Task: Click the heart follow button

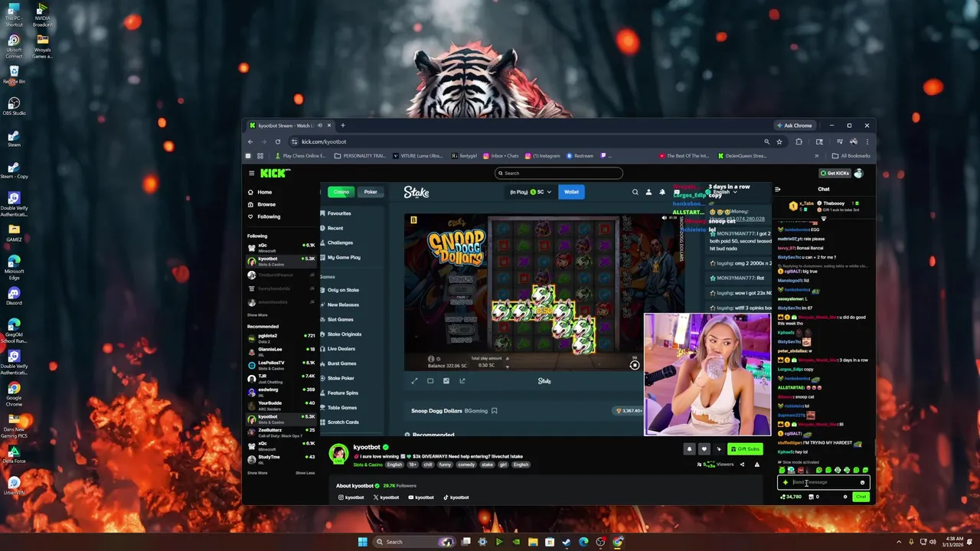Action: pyautogui.click(x=704, y=449)
